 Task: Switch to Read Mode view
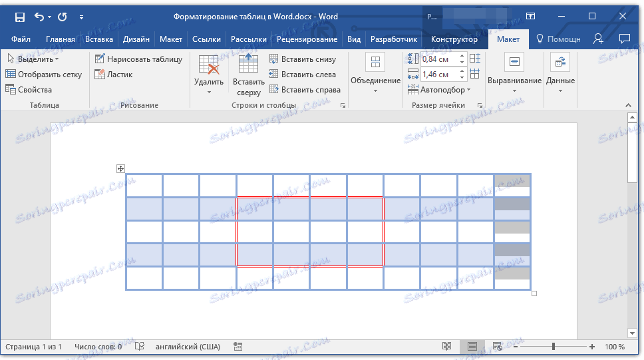point(446,347)
